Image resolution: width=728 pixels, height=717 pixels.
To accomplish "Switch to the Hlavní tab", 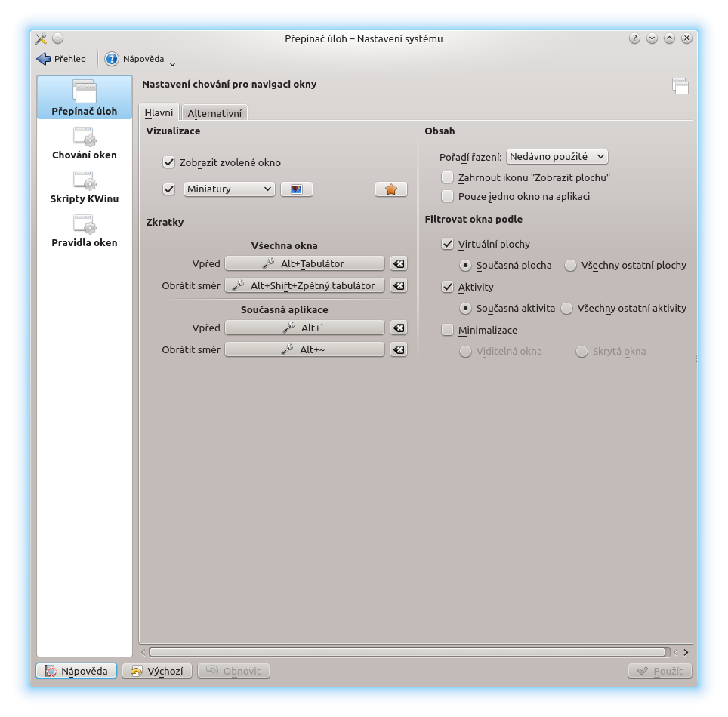I will 159,112.
